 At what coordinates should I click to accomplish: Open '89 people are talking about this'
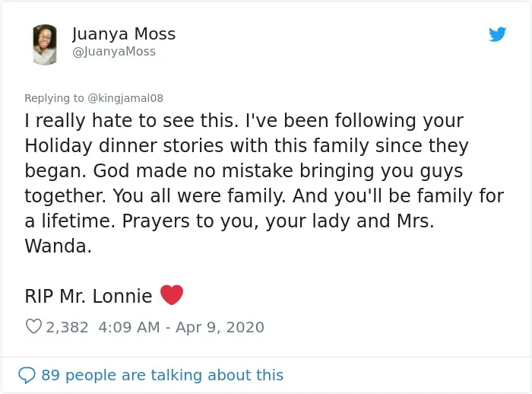(x=162, y=375)
